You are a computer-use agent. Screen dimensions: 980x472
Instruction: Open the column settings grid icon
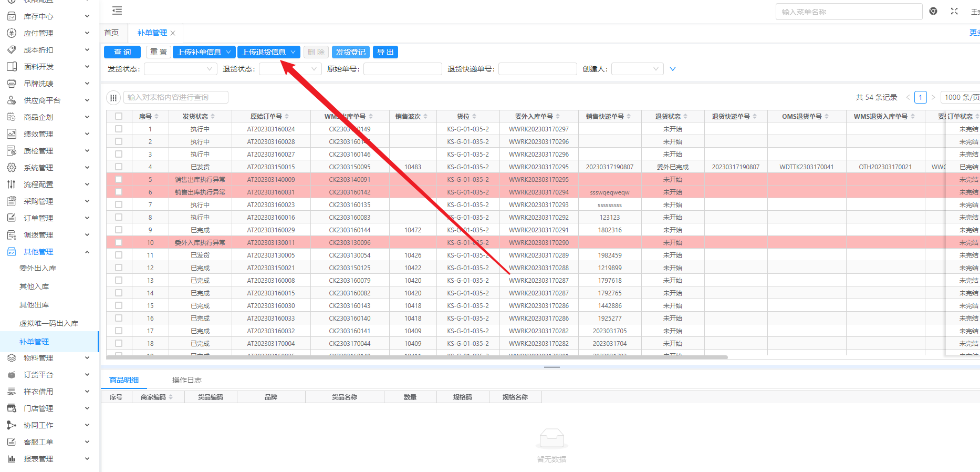tap(113, 98)
